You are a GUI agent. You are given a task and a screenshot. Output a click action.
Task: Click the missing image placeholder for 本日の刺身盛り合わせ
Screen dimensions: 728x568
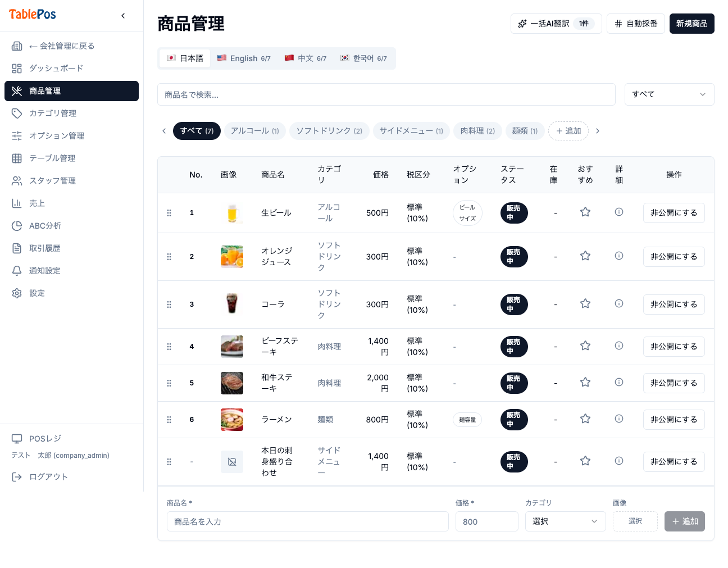232,462
